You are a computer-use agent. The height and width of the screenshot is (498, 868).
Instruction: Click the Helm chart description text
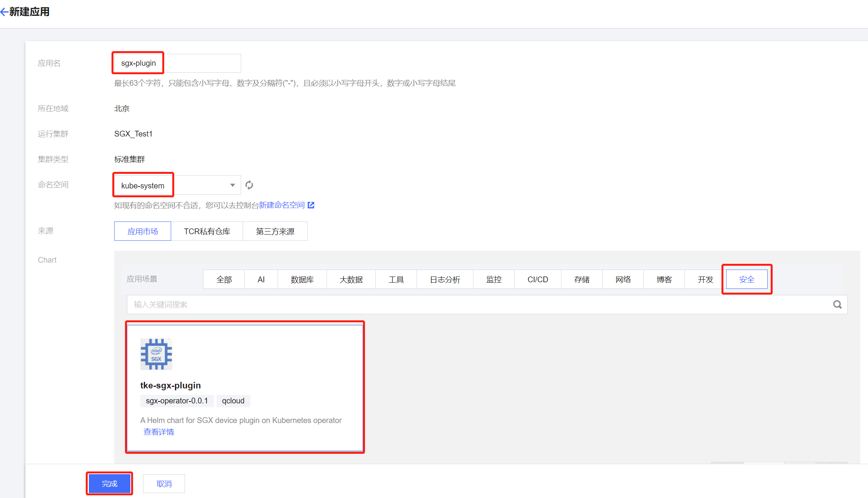pos(241,420)
